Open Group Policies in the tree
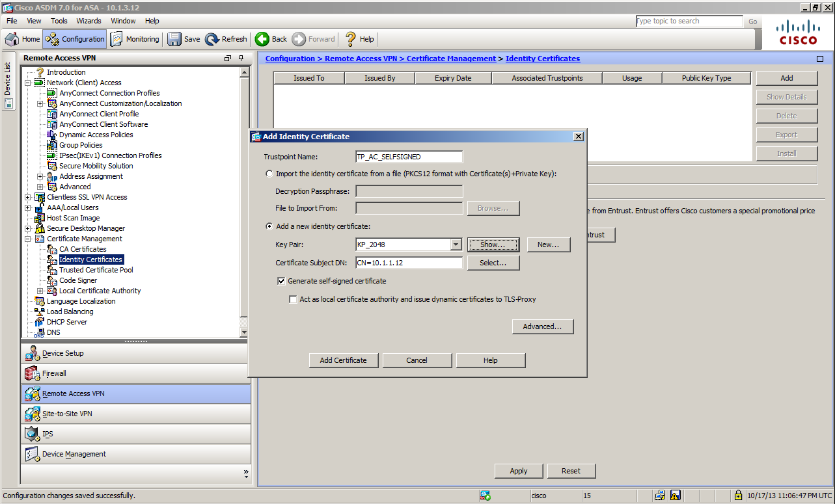This screenshot has height=504, width=835. point(81,145)
